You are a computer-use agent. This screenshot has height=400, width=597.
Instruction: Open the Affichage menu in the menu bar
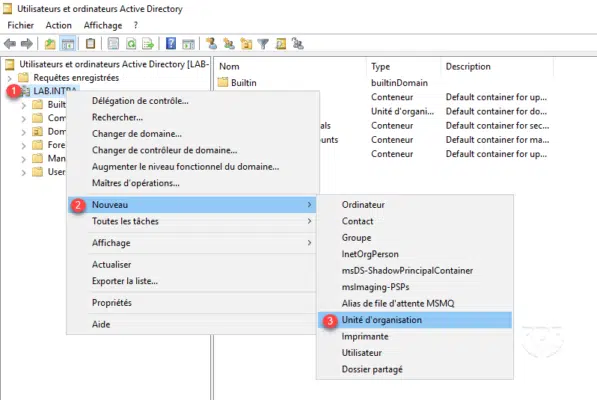pyautogui.click(x=103, y=25)
